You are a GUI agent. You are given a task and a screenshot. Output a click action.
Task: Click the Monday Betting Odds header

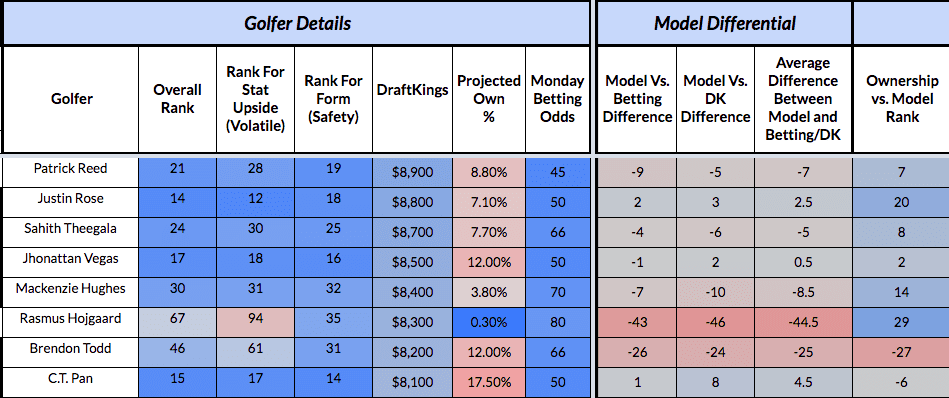pyautogui.click(x=557, y=99)
